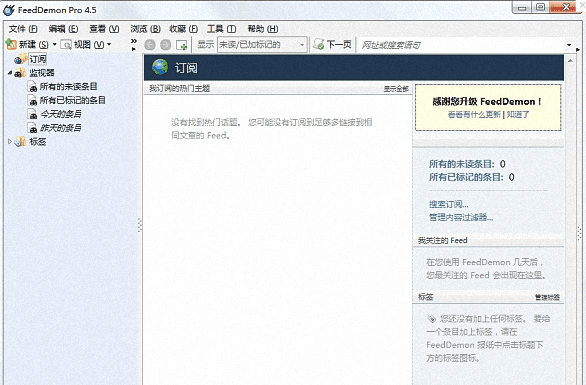Open the 文件 (F) menu
Viewport: 586px width, 385px height.
coord(23,29)
